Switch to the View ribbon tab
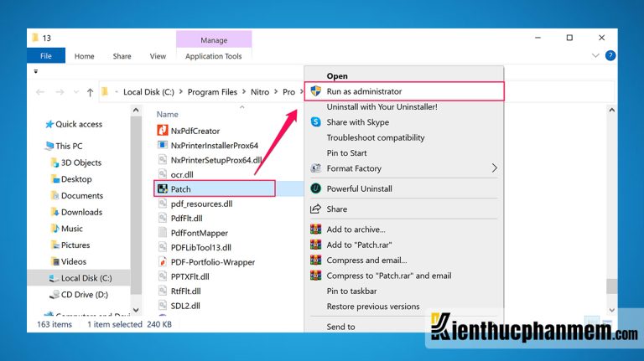This screenshot has width=644, height=361. [158, 56]
